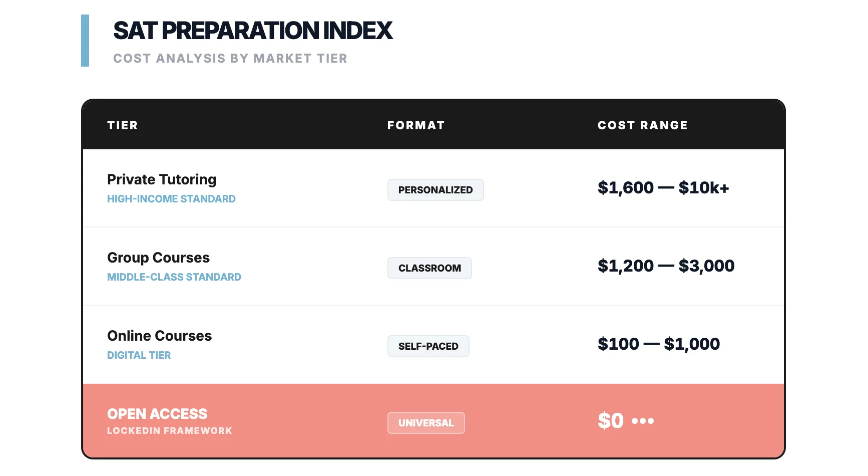The image size is (868, 476).
Task: Click the $1,200 — $3,000 cost value
Action: pyautogui.click(x=666, y=266)
